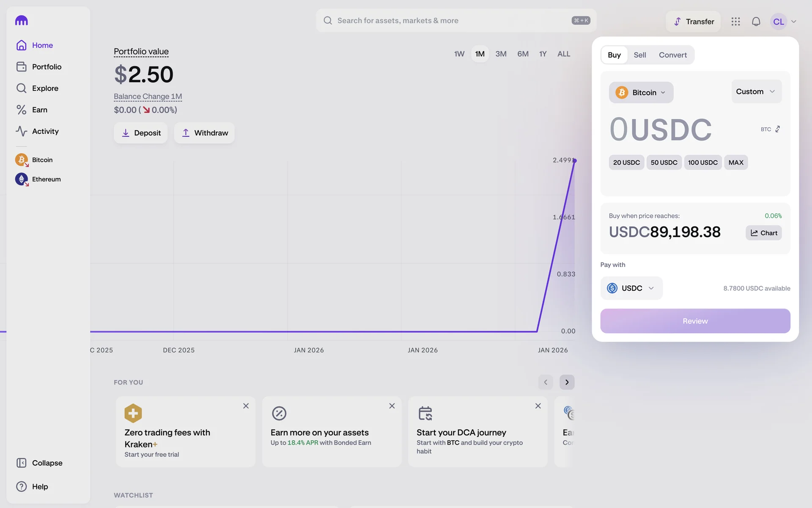Switch chart range to ALL
Screen dimensions: 812x508
563,54
